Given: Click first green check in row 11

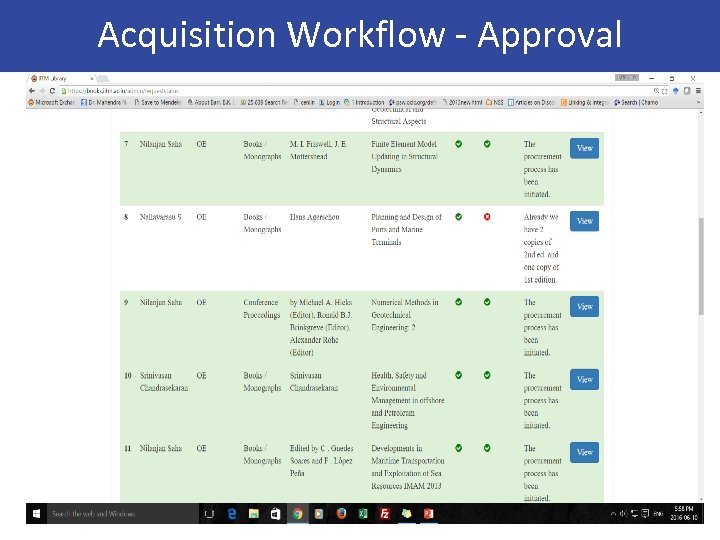Looking at the screenshot, I should coord(458,448).
